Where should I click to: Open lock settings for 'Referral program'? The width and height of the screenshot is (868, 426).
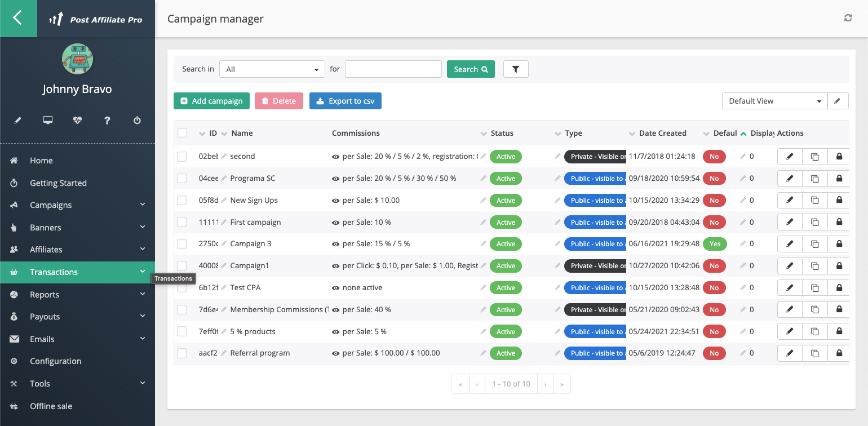pos(838,353)
